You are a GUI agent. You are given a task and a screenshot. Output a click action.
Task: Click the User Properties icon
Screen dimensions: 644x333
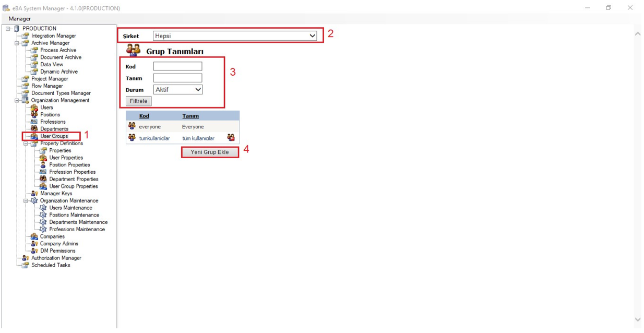[x=43, y=158]
